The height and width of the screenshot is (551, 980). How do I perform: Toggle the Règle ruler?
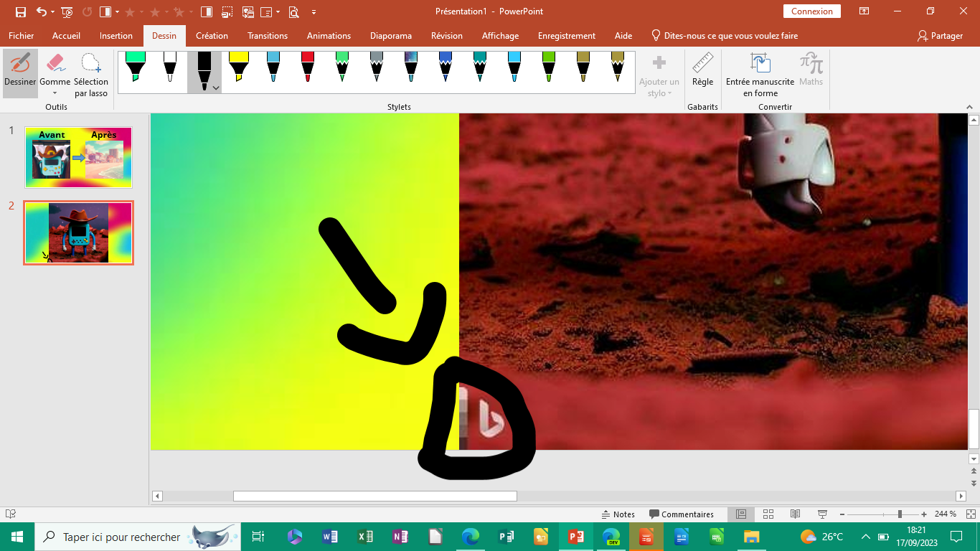702,70
